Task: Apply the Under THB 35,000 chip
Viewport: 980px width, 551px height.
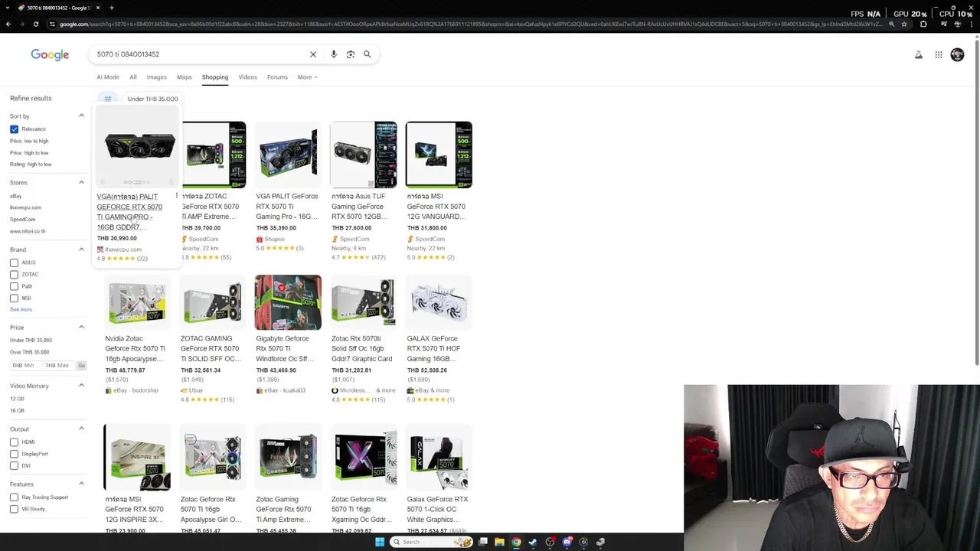Action: 152,99
